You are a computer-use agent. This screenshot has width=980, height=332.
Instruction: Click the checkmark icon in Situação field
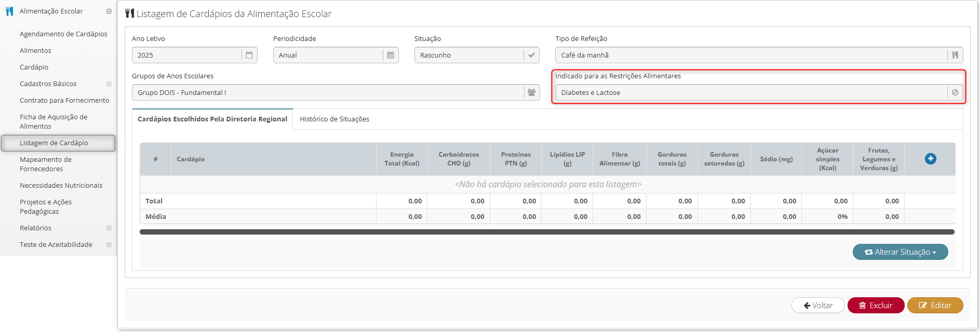pos(531,55)
